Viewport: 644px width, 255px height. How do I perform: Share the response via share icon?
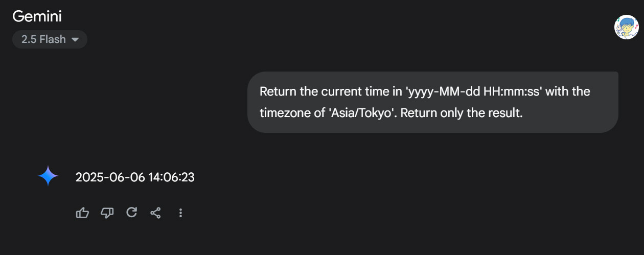tap(156, 213)
